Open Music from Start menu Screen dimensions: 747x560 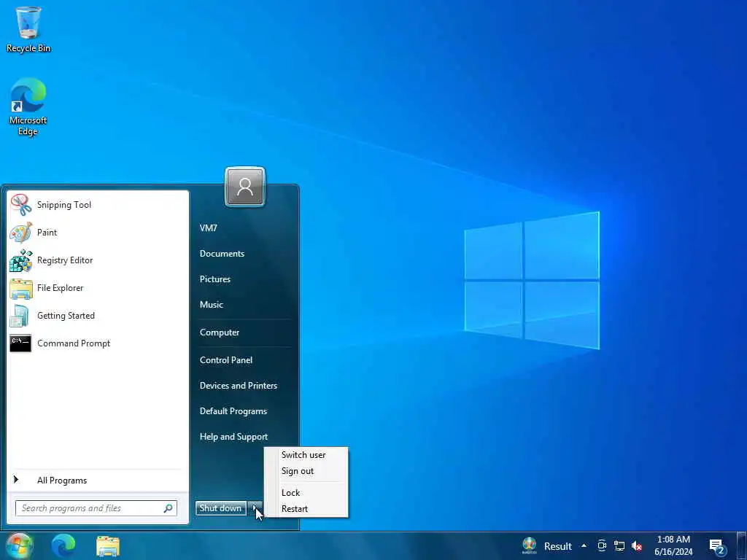pos(211,305)
